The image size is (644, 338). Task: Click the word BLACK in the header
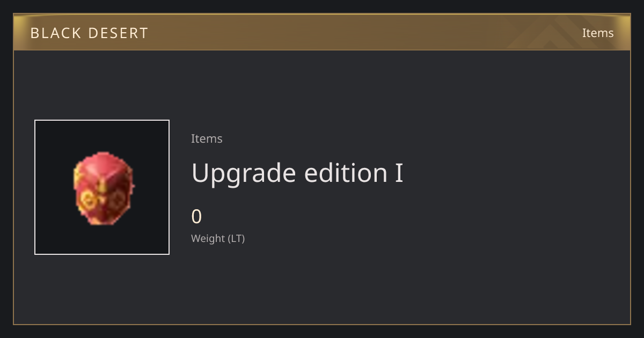(x=56, y=33)
